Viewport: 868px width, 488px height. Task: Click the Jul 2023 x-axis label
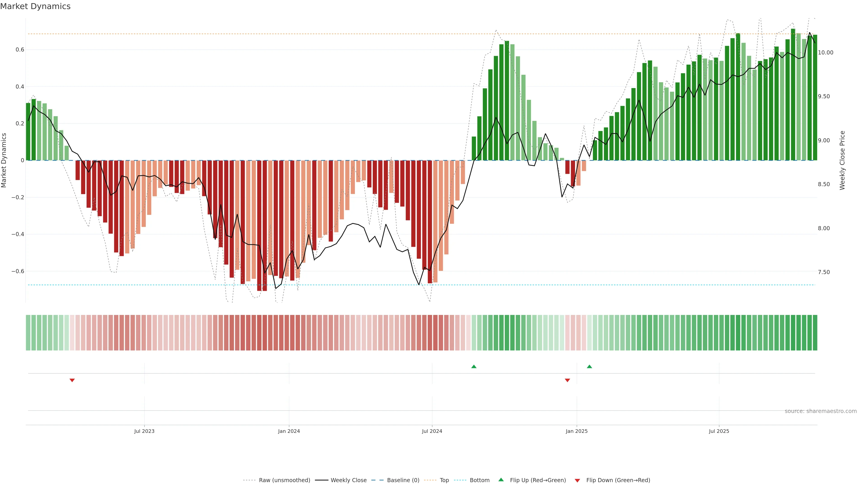click(x=144, y=431)
